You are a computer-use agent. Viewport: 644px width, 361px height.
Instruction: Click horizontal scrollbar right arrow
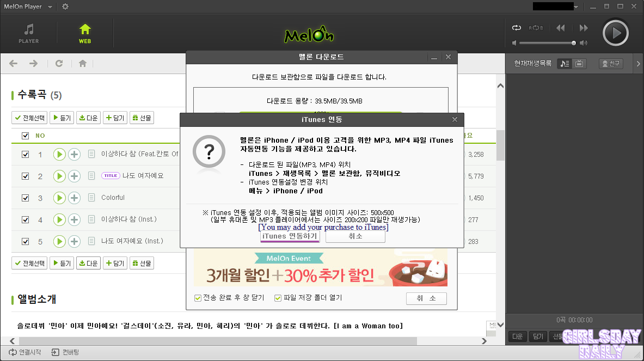(x=484, y=341)
